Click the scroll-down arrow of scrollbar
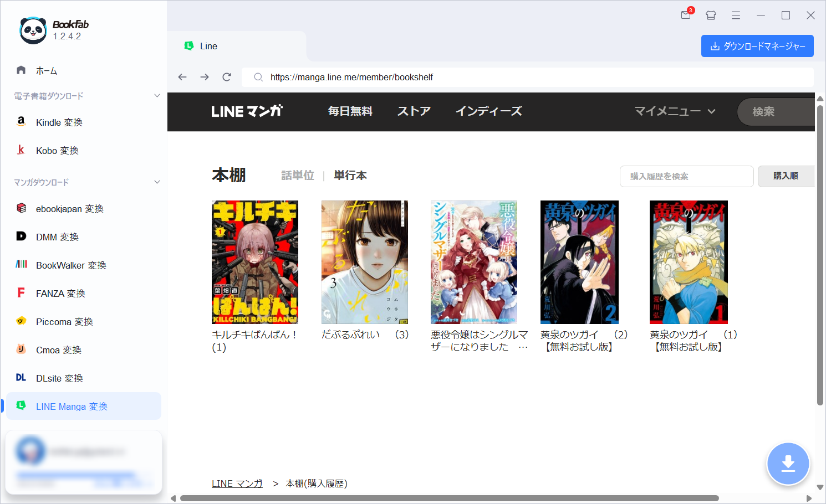 click(820, 487)
